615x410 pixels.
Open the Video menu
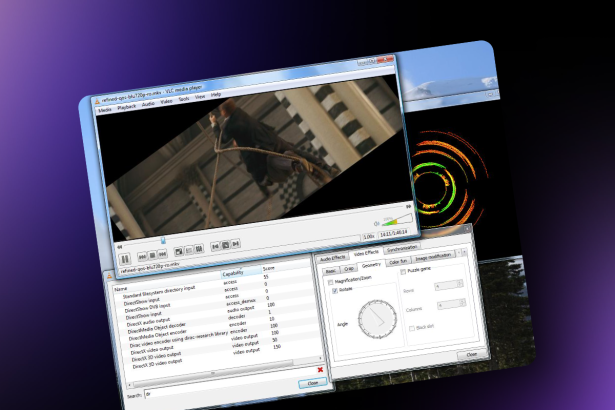click(166, 102)
